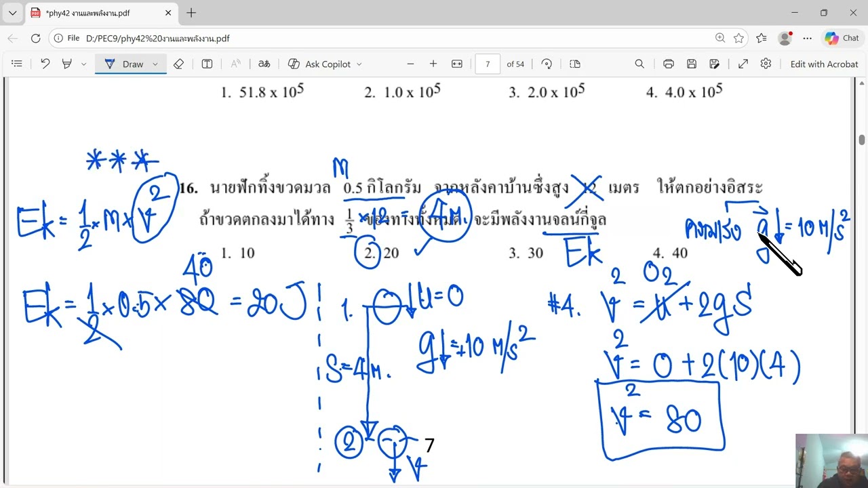Open Copilot Chat button
This screenshot has height=488, width=868.
[x=842, y=39]
